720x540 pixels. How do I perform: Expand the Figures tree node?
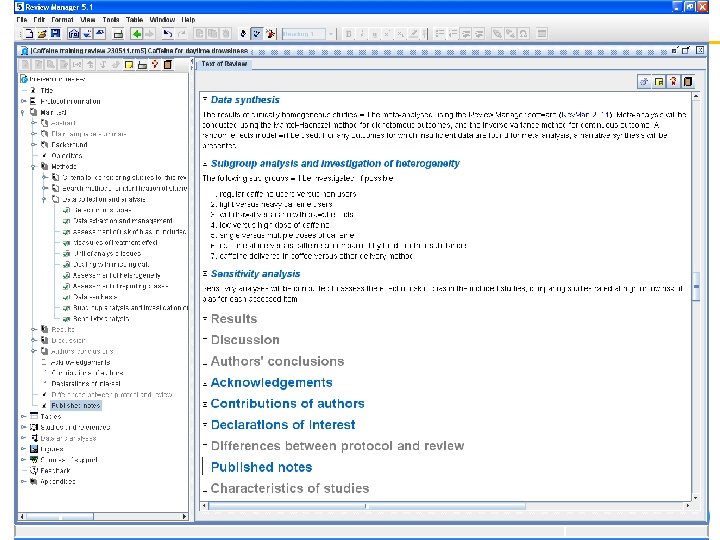[x=23, y=449]
